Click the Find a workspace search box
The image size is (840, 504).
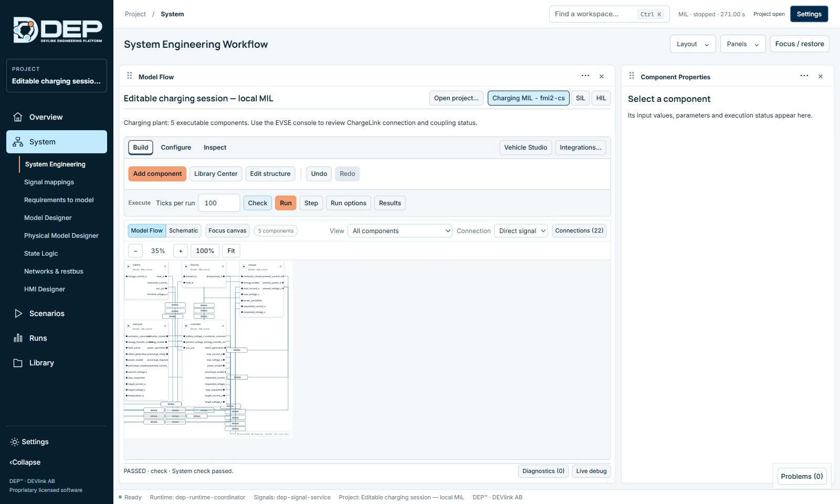610,14
